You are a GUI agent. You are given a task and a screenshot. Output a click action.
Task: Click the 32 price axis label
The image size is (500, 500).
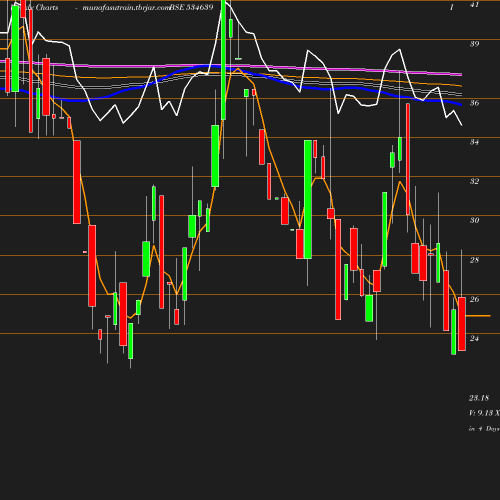coord(474,181)
